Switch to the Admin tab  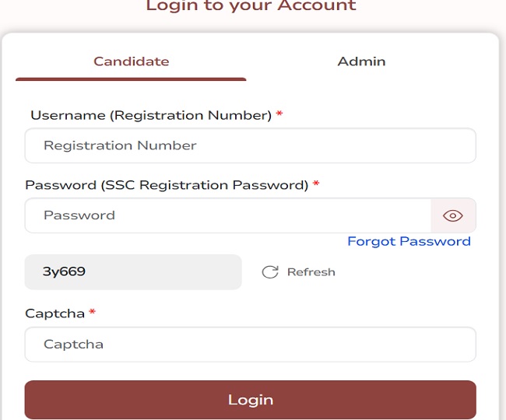coord(361,61)
